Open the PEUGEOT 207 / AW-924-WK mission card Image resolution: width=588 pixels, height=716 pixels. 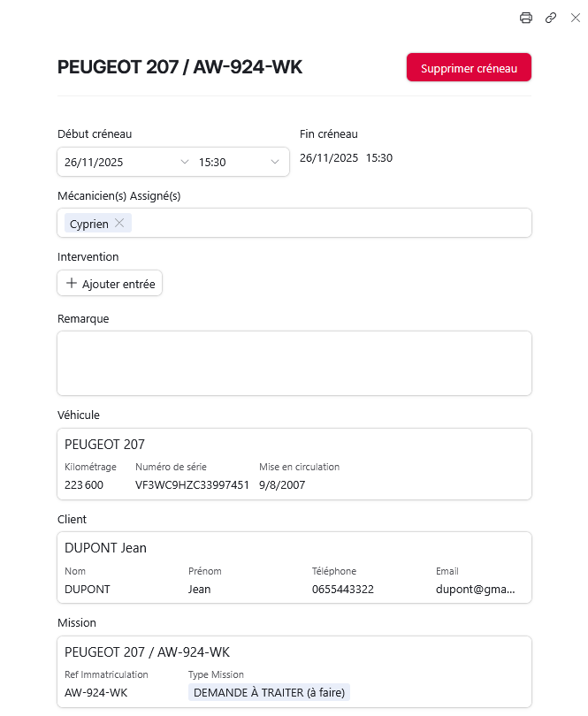point(294,652)
